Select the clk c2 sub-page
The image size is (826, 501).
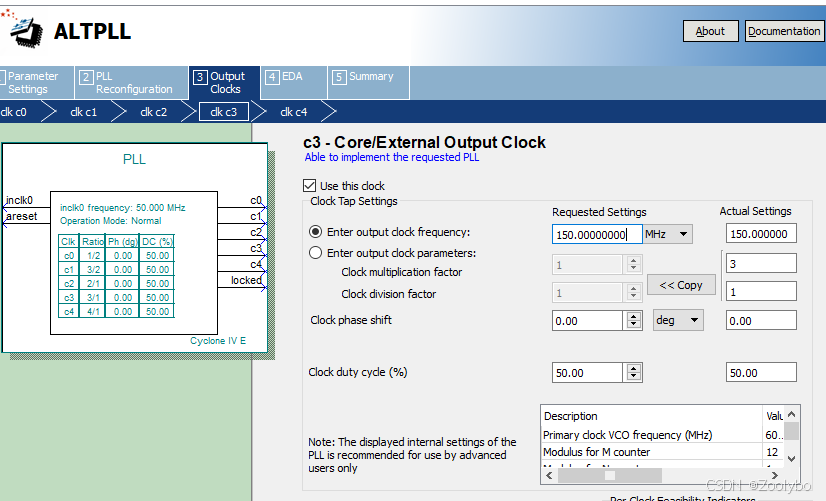click(x=153, y=112)
